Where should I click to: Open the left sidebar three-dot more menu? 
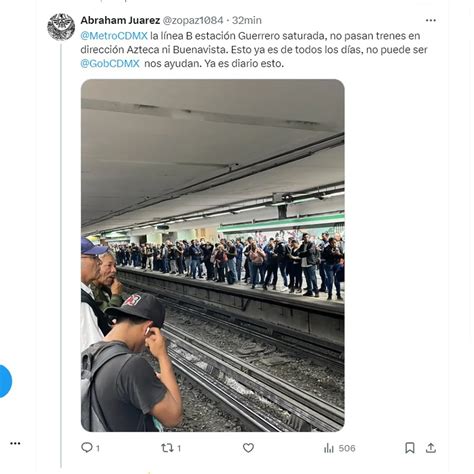point(15,443)
